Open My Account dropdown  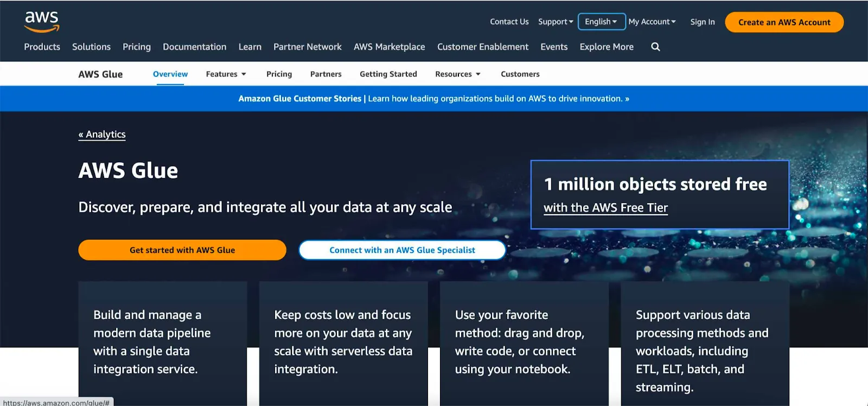tap(652, 22)
